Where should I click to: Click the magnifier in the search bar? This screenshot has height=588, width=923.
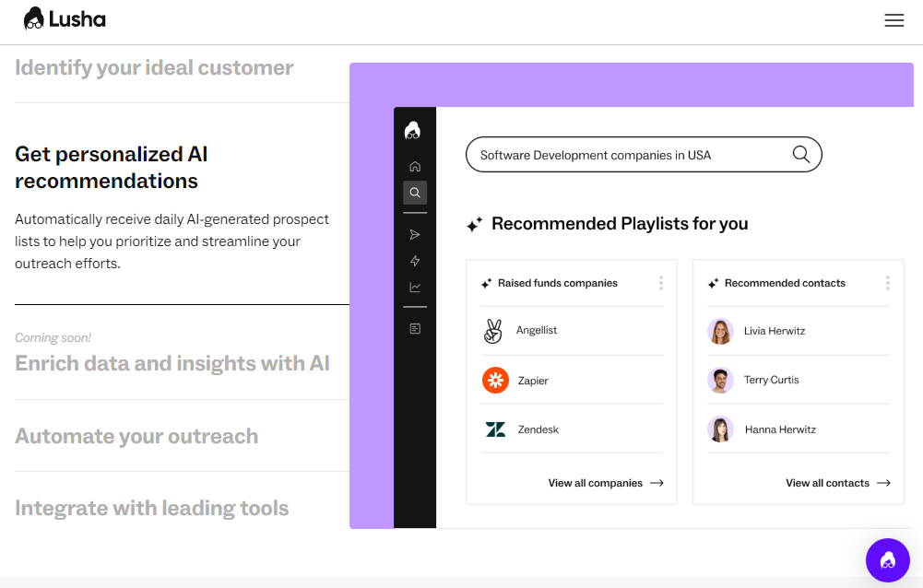(801, 155)
